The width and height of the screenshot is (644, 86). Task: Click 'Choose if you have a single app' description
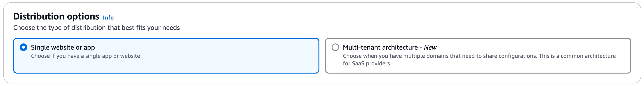(85, 56)
